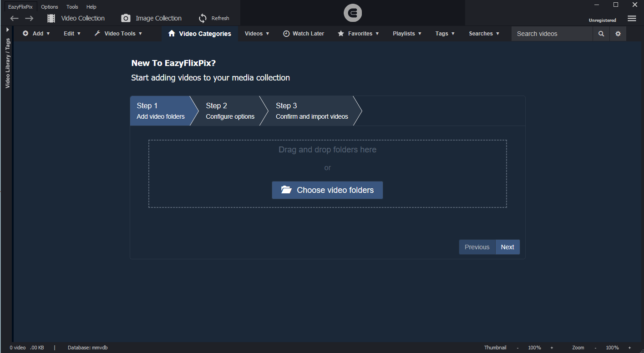This screenshot has width=644, height=353.
Task: Click the Next button
Action: tap(507, 247)
